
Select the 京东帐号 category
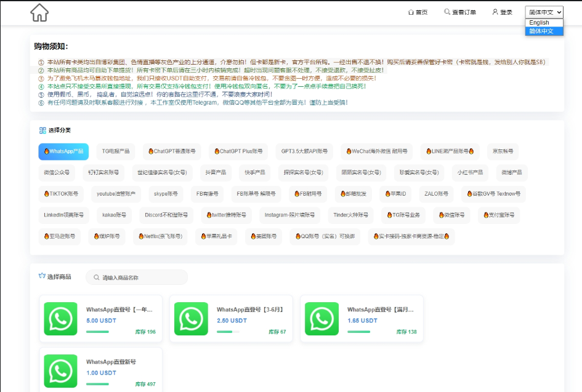(503, 151)
